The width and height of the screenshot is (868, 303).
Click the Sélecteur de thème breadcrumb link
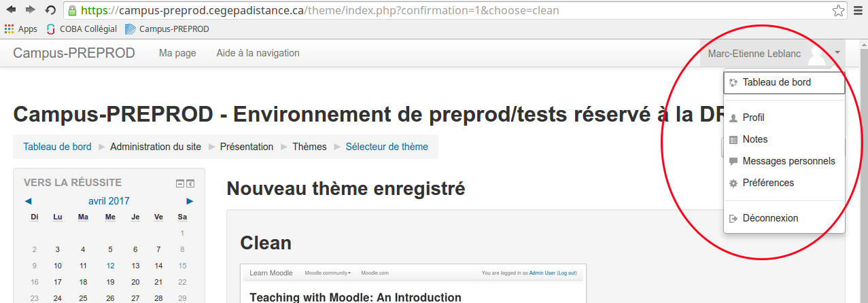click(387, 147)
